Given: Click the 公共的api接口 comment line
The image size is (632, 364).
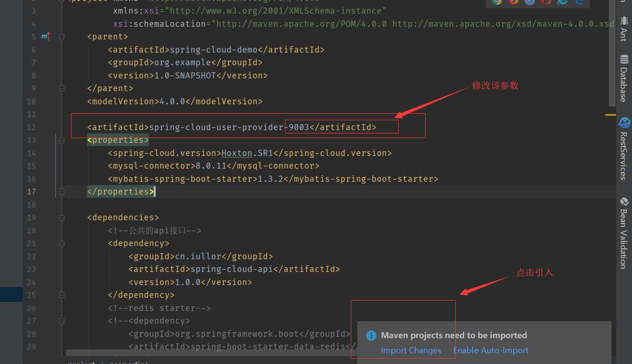Looking at the screenshot, I should 154,231.
